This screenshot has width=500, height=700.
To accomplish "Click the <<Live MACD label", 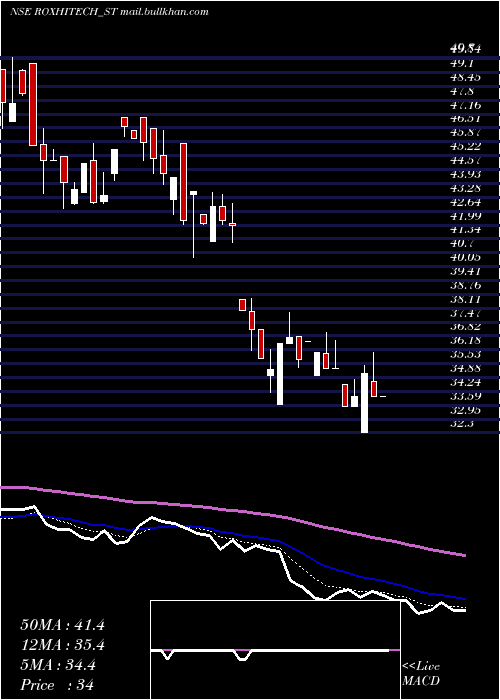I will (x=421, y=674).
